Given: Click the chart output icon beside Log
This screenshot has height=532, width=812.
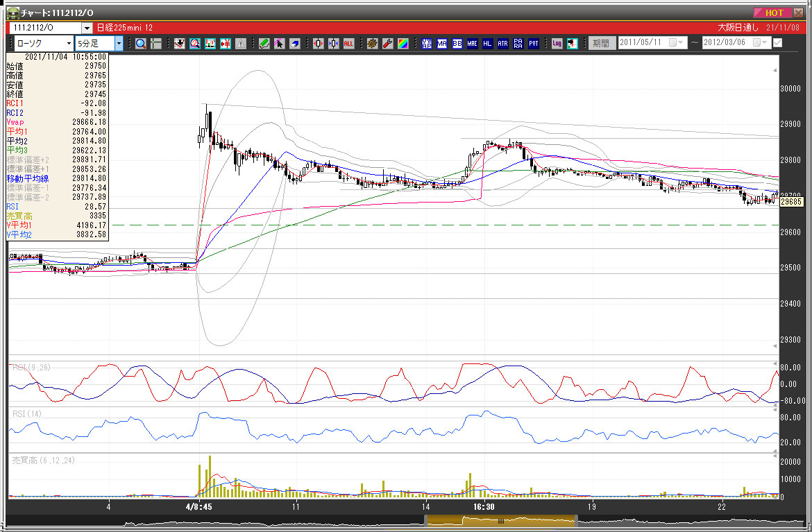Looking at the screenshot, I should (573, 44).
